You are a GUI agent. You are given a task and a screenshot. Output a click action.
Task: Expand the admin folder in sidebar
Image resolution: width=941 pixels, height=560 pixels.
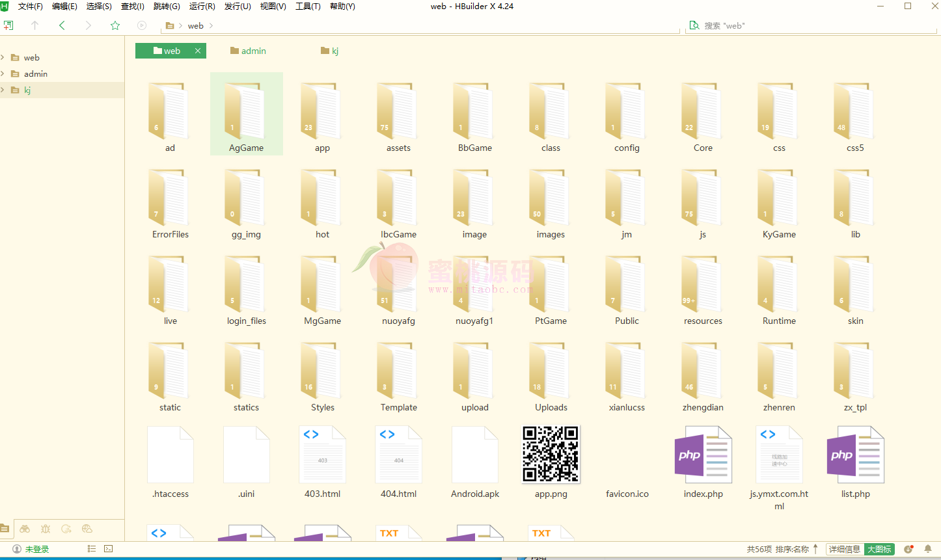(x=3, y=73)
